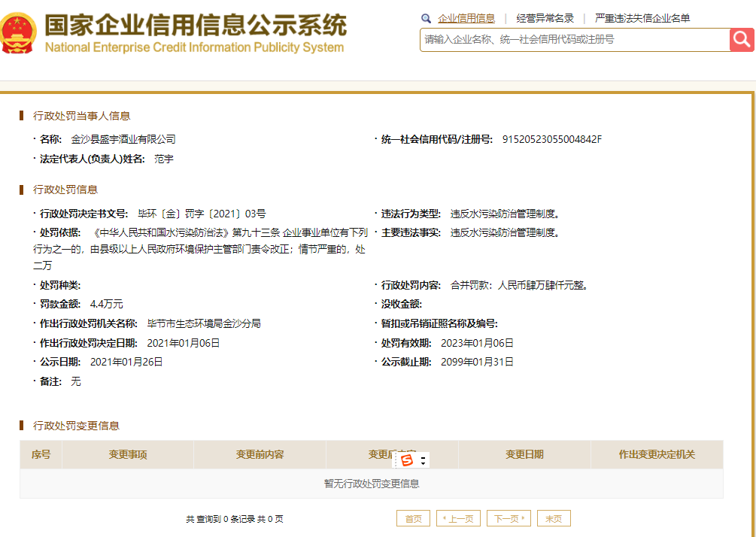Focus the enterprise name search field
756x537 pixels.
(x=575, y=40)
